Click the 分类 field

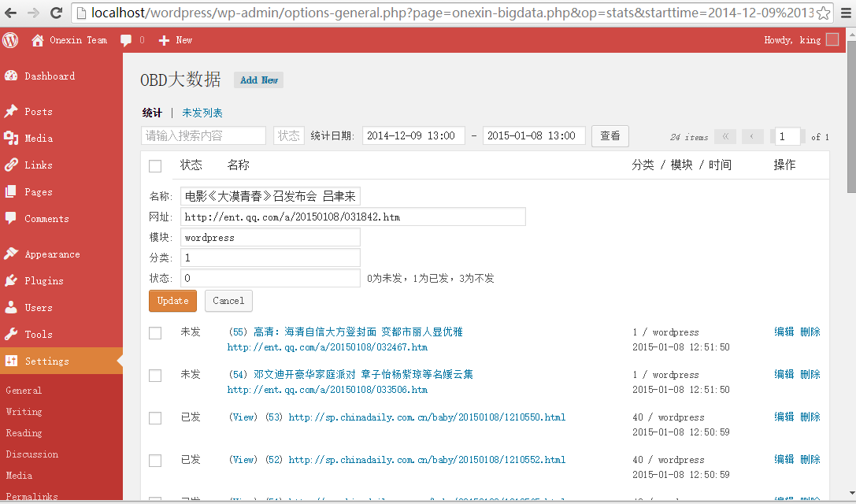(270, 258)
